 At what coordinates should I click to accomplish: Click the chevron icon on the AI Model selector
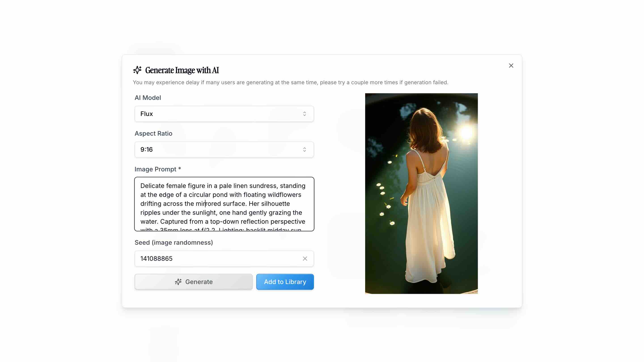click(x=305, y=114)
